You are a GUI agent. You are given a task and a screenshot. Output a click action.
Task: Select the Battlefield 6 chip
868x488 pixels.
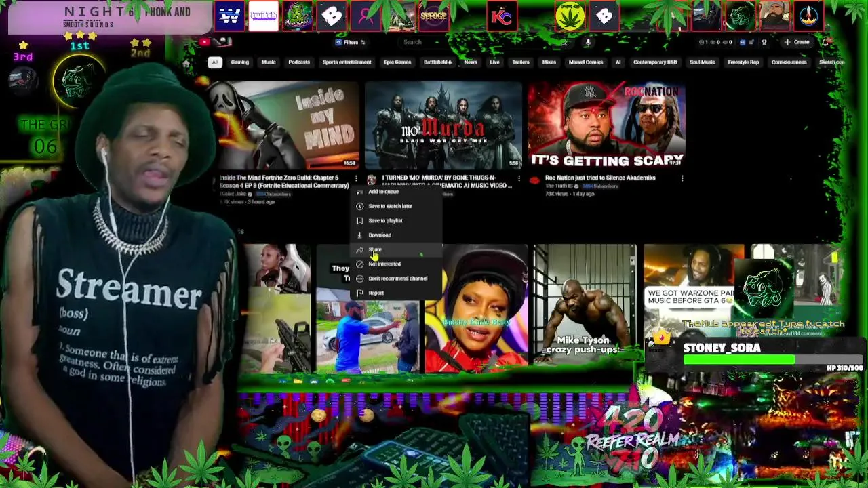tap(437, 62)
